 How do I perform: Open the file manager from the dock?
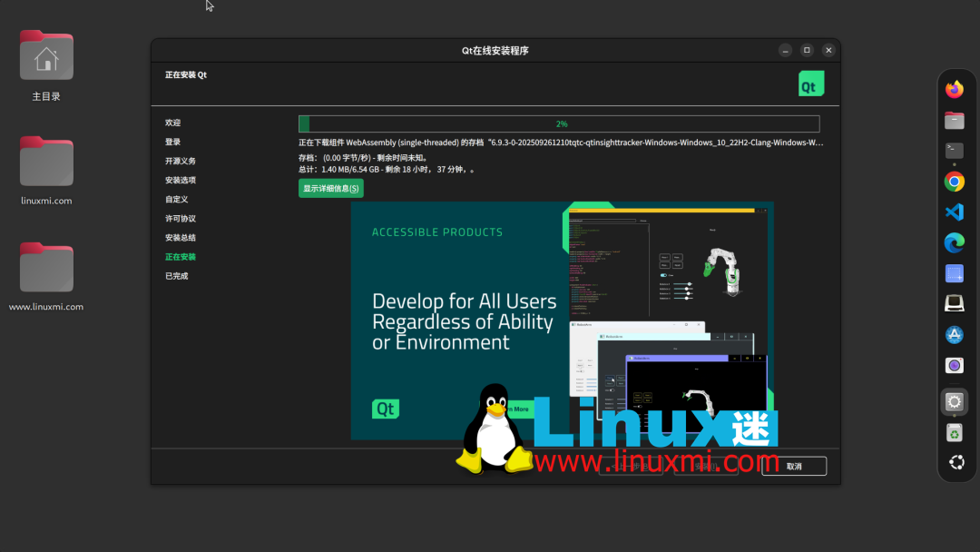click(955, 119)
